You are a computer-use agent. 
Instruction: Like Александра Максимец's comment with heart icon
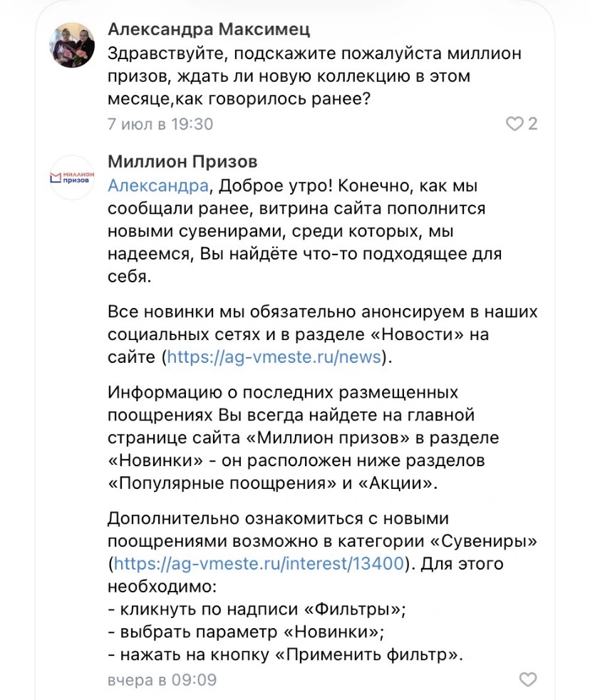coord(514,123)
